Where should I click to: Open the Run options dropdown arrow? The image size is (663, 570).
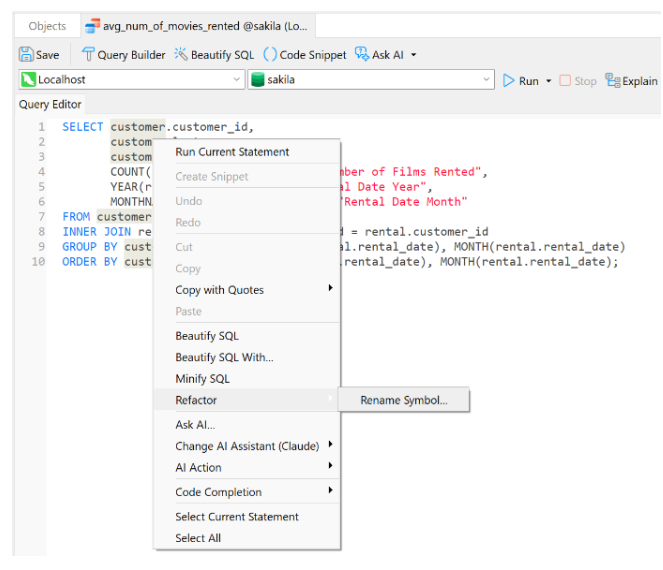pyautogui.click(x=548, y=81)
